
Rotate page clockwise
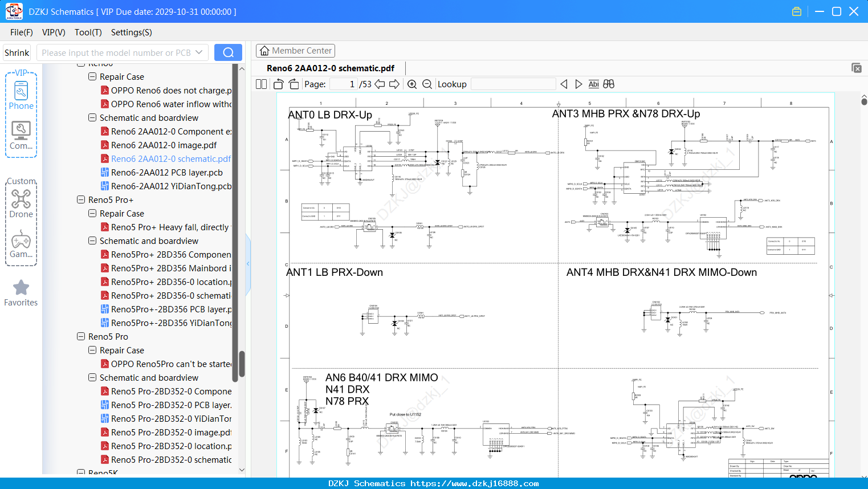[x=294, y=84]
